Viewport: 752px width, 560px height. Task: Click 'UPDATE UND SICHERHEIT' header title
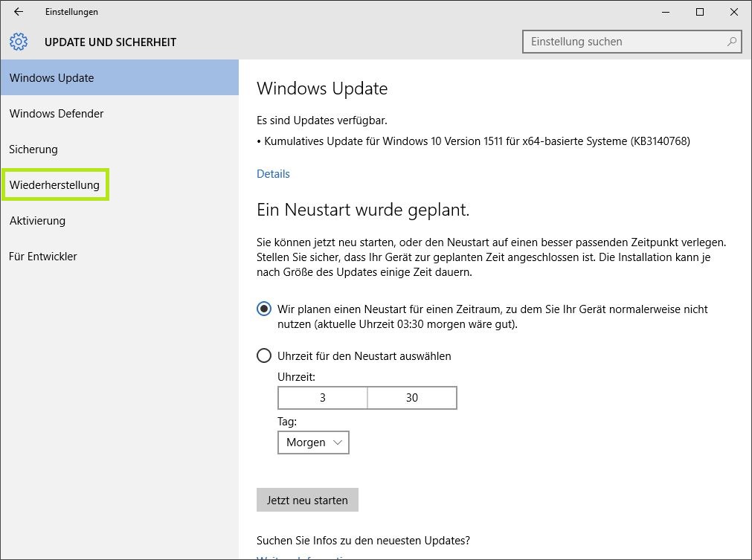click(x=110, y=42)
